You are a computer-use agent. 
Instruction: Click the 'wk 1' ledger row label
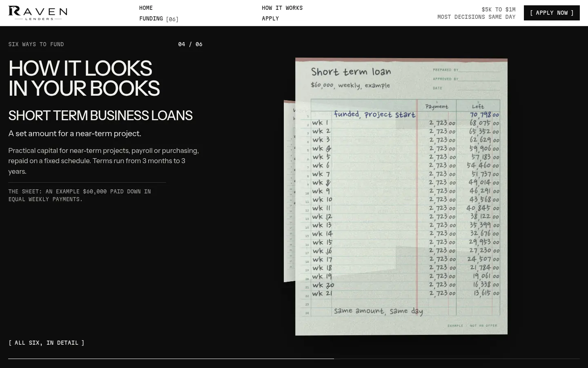(x=320, y=123)
